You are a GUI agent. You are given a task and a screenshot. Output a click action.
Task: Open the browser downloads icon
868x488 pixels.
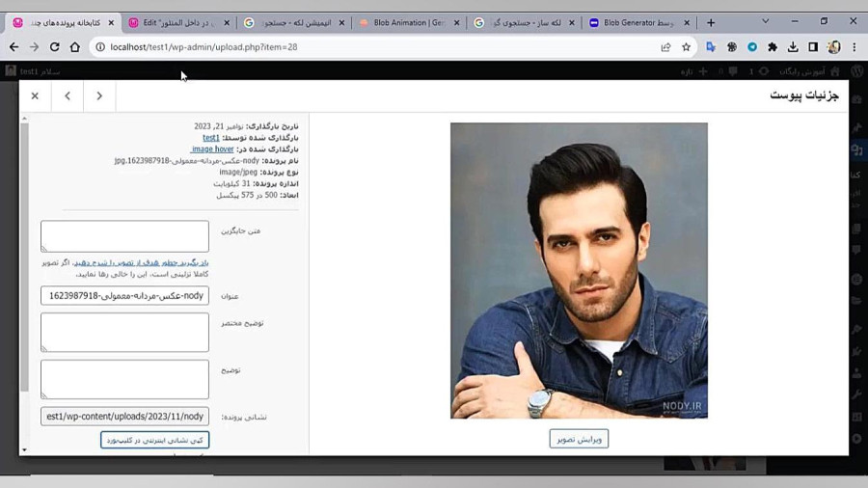point(793,47)
